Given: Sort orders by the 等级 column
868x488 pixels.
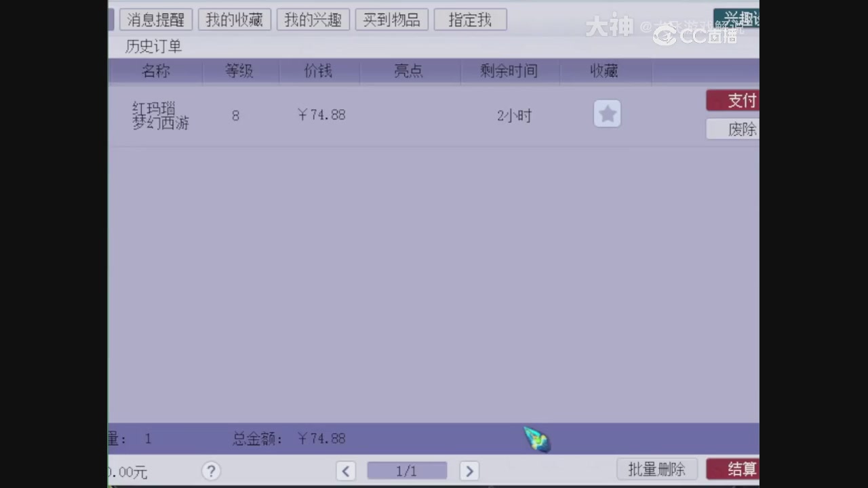Looking at the screenshot, I should click(x=240, y=71).
